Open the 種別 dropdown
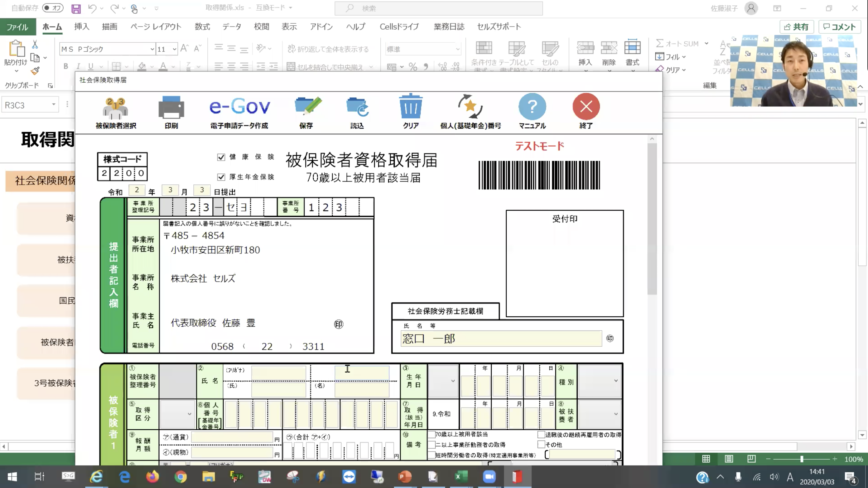Viewport: 868px width, 488px height. point(600,381)
